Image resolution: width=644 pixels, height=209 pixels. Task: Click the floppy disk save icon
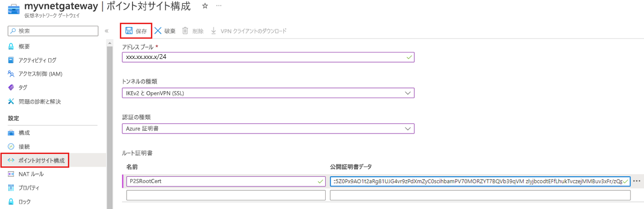click(x=129, y=31)
